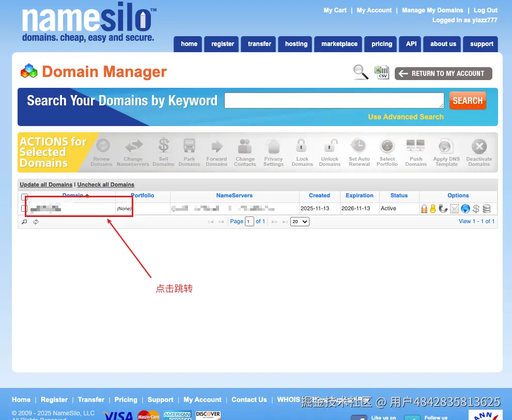Click the namesilo logo

[x=88, y=22]
